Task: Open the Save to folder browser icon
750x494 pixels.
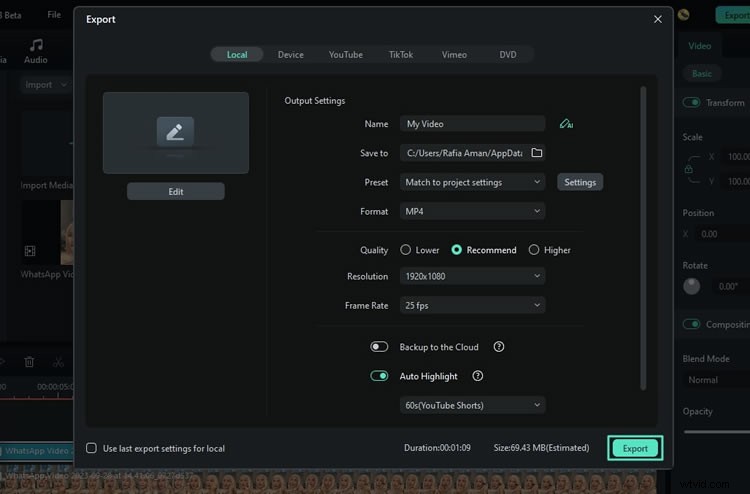Action: tap(537, 153)
